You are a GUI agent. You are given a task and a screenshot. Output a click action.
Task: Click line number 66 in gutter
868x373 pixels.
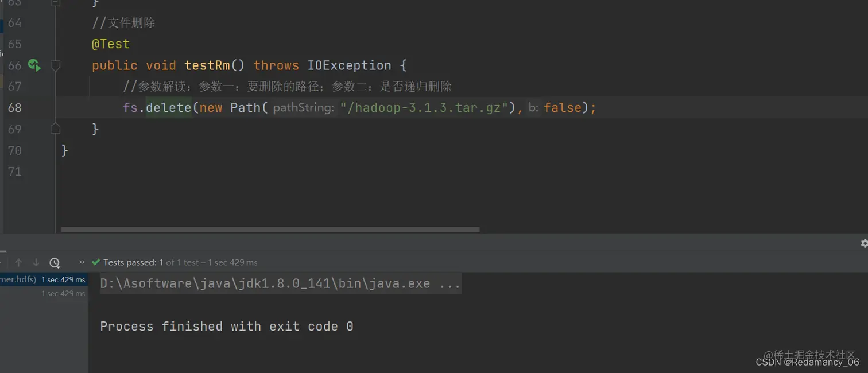(x=14, y=65)
